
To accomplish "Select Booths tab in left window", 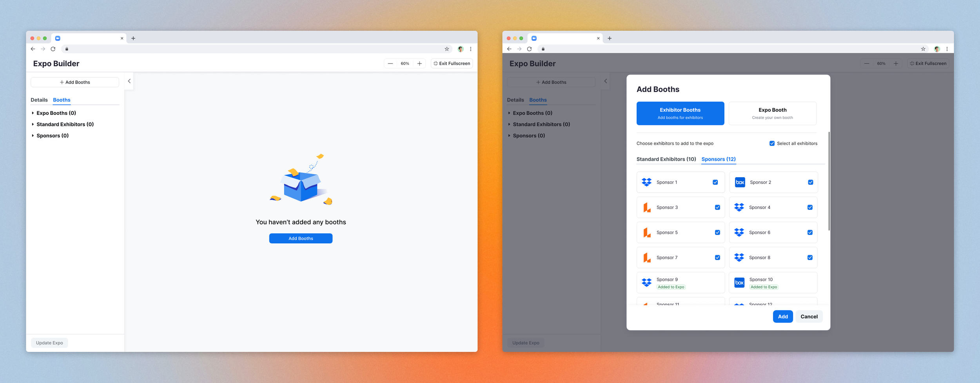I will pyautogui.click(x=62, y=100).
